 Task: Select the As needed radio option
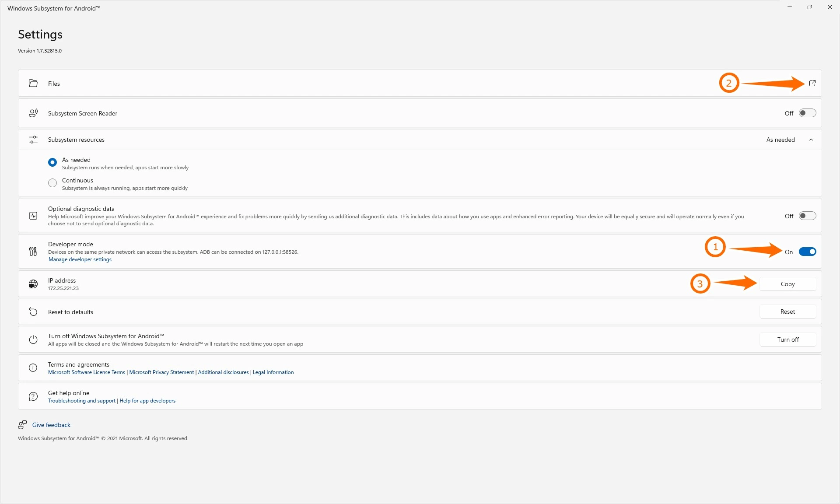(52, 162)
